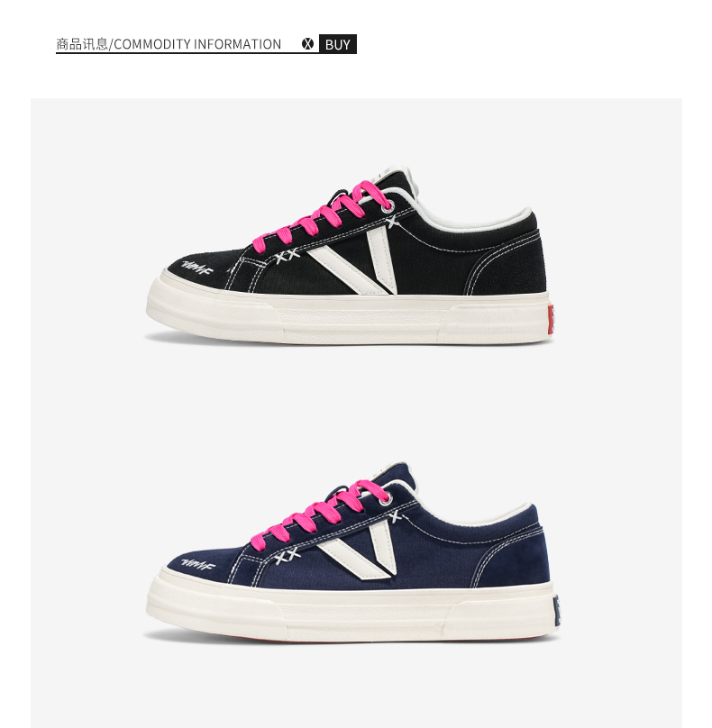Open the navy blue sneaker product image
This screenshot has height=728, width=712.
click(x=351, y=551)
